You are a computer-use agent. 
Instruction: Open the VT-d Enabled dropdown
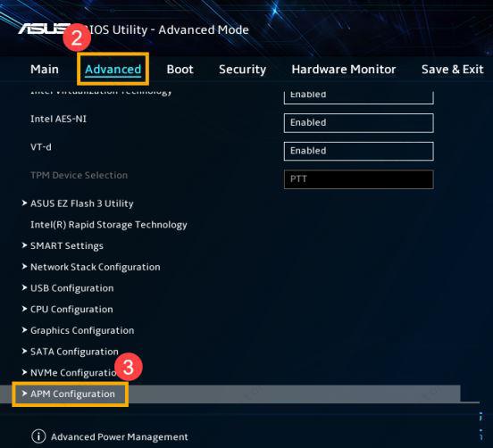(x=358, y=151)
